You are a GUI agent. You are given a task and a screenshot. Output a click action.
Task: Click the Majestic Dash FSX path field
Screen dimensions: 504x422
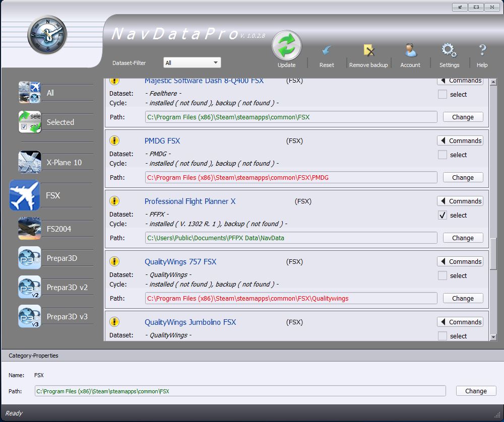click(x=291, y=117)
